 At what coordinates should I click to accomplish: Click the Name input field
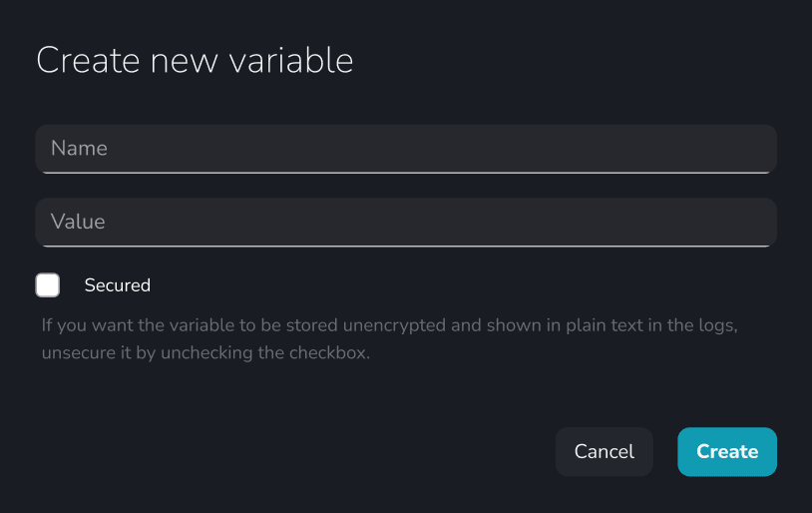(x=406, y=150)
